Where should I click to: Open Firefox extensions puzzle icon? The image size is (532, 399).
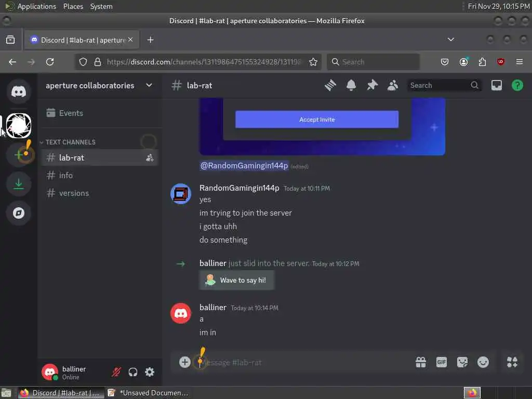(x=482, y=62)
